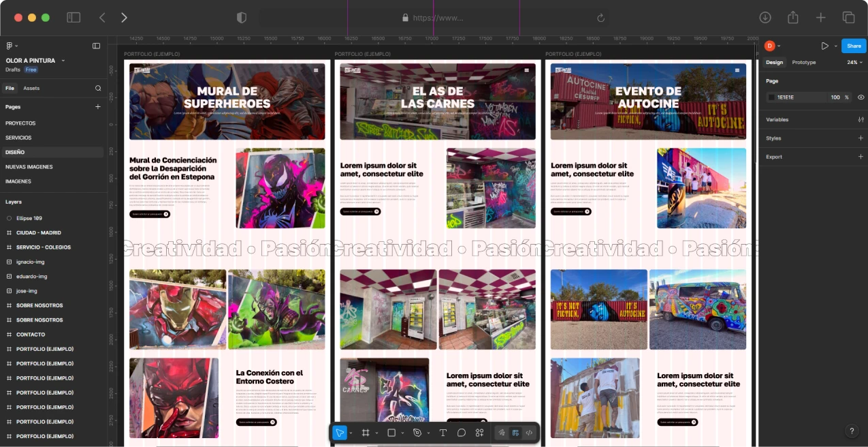Add a new page with the plus icon
Viewport: 868px width, 447px height.
(98, 107)
